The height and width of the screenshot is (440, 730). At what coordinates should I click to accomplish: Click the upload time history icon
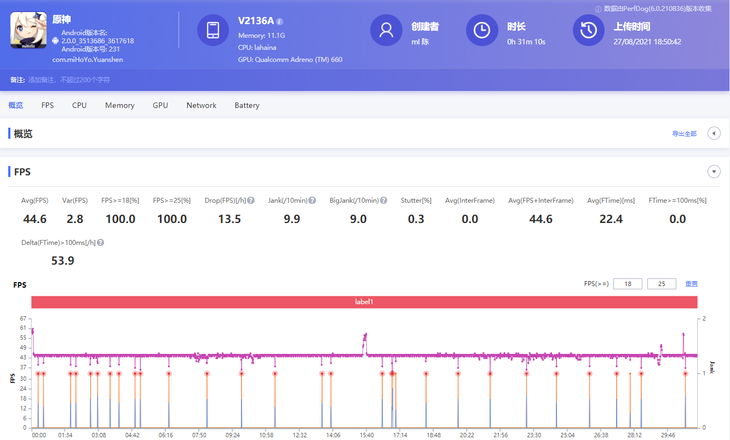[x=588, y=31]
